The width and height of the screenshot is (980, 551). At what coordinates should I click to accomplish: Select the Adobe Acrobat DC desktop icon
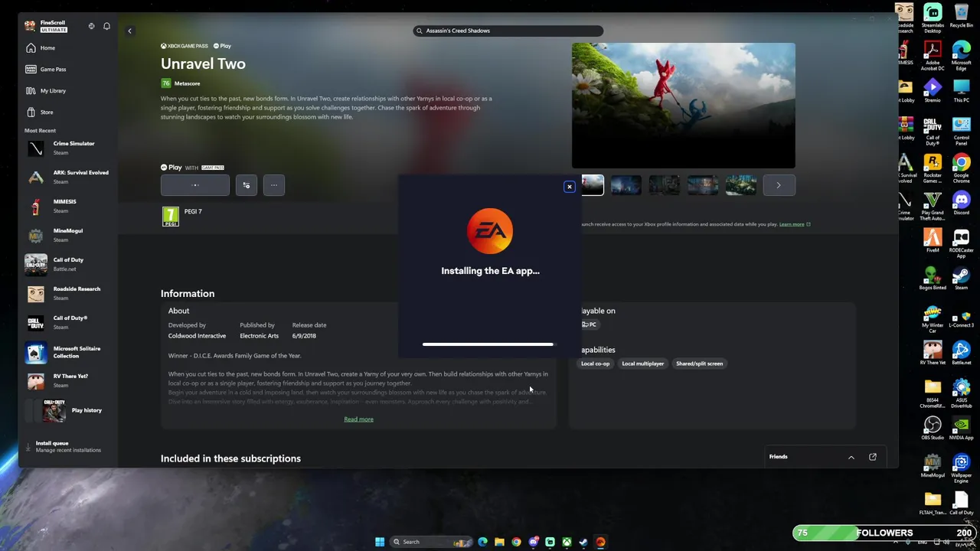pyautogui.click(x=933, y=56)
